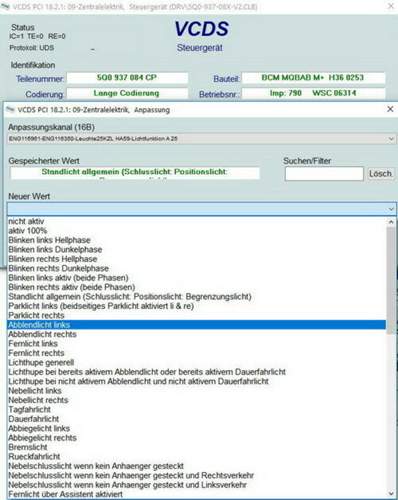The width and height of the screenshot is (398, 500).
Task: Pick 'Blinken rechts Hellphase' entry
Action: pyautogui.click(x=197, y=259)
